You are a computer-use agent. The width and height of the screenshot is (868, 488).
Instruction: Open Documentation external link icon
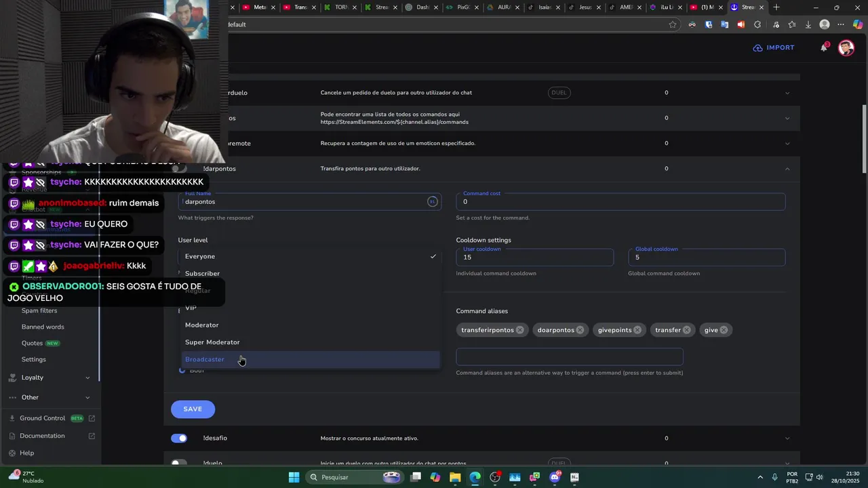92,436
